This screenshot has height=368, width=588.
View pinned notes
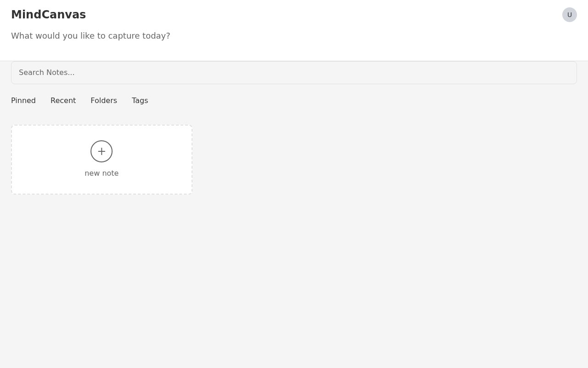23,100
